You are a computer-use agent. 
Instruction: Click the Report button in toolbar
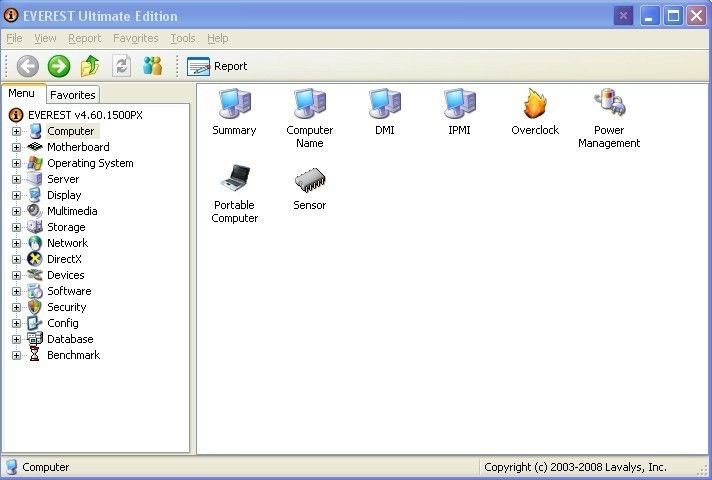pyautogui.click(x=217, y=66)
